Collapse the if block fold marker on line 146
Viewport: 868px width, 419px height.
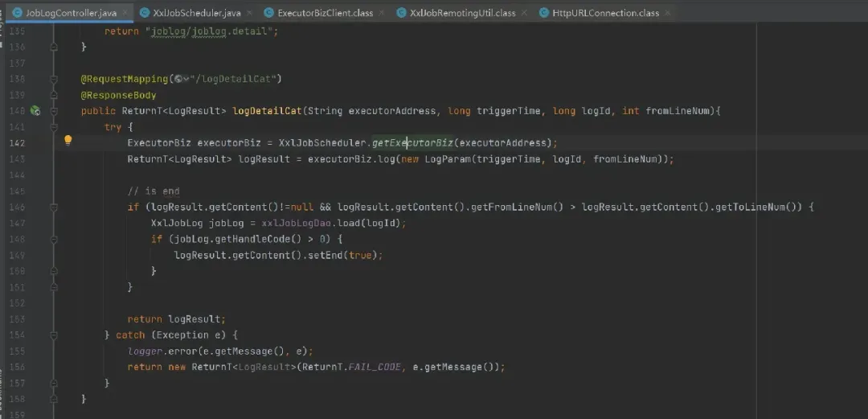tap(54, 207)
